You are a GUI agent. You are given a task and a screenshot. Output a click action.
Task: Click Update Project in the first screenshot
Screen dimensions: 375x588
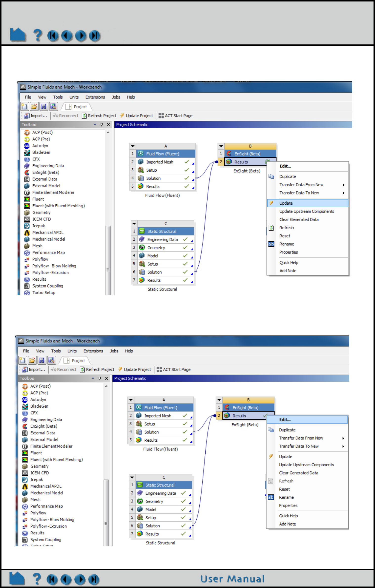(137, 116)
